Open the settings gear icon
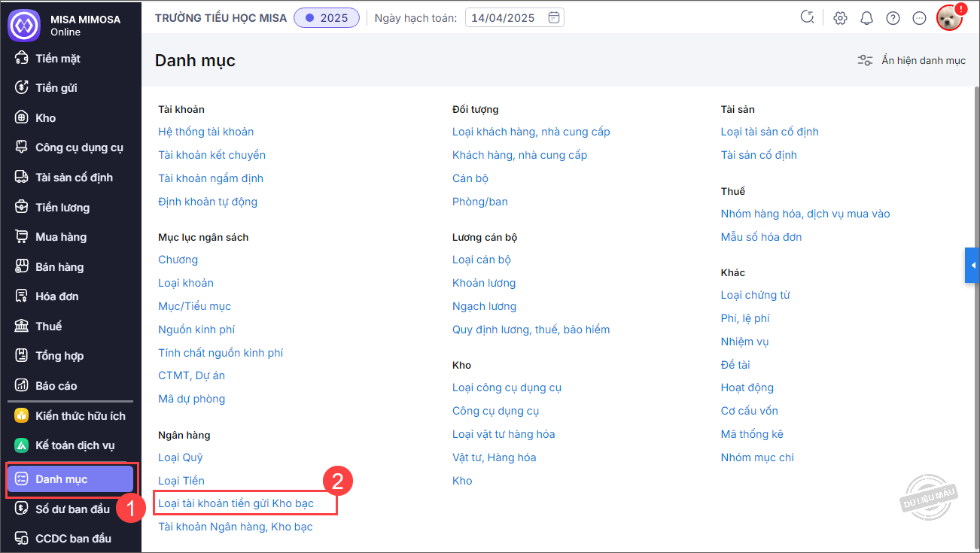980x553 pixels. tap(840, 18)
